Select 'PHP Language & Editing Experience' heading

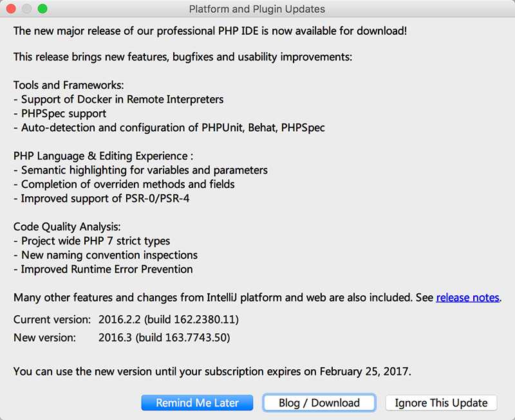tap(103, 156)
